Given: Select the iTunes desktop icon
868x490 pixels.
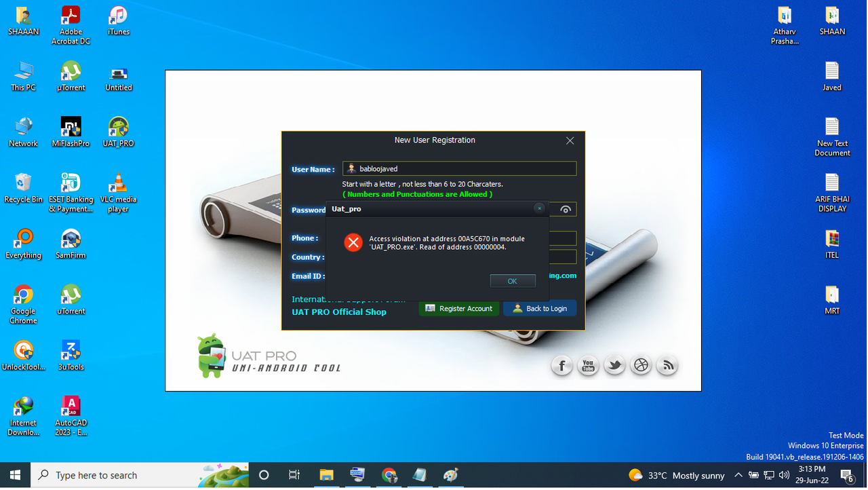Looking at the screenshot, I should point(118,20).
